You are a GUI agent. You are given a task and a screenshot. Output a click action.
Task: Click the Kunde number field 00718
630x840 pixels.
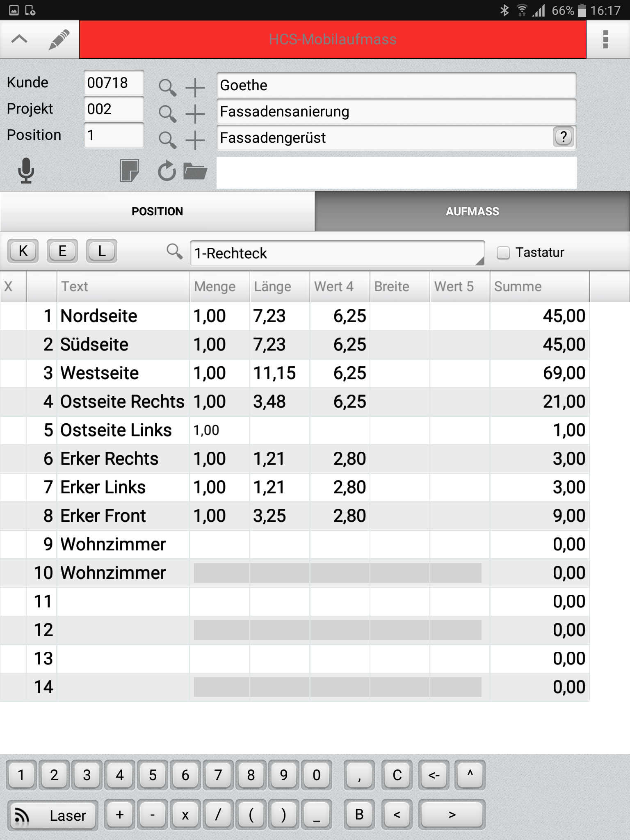114,83
